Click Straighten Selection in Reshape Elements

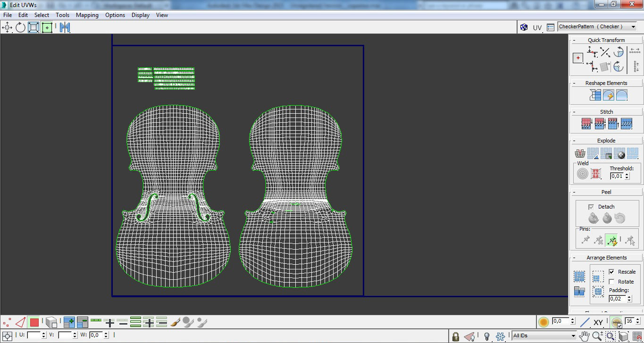[595, 95]
